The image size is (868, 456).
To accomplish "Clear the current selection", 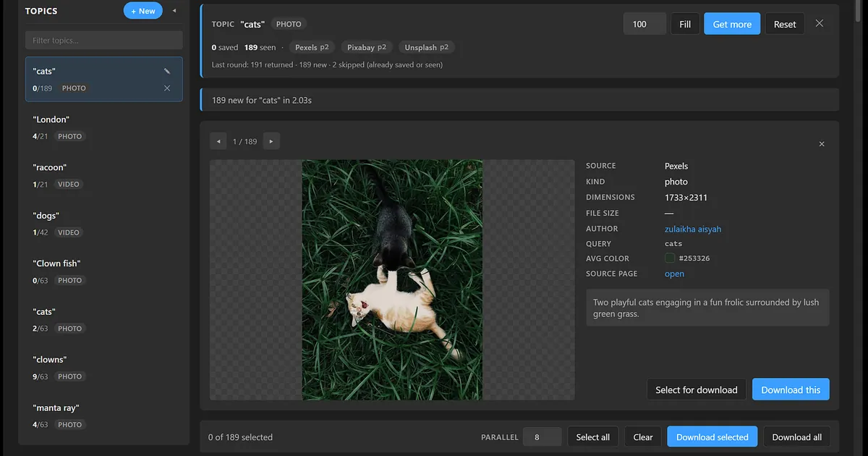I will pyautogui.click(x=643, y=437).
